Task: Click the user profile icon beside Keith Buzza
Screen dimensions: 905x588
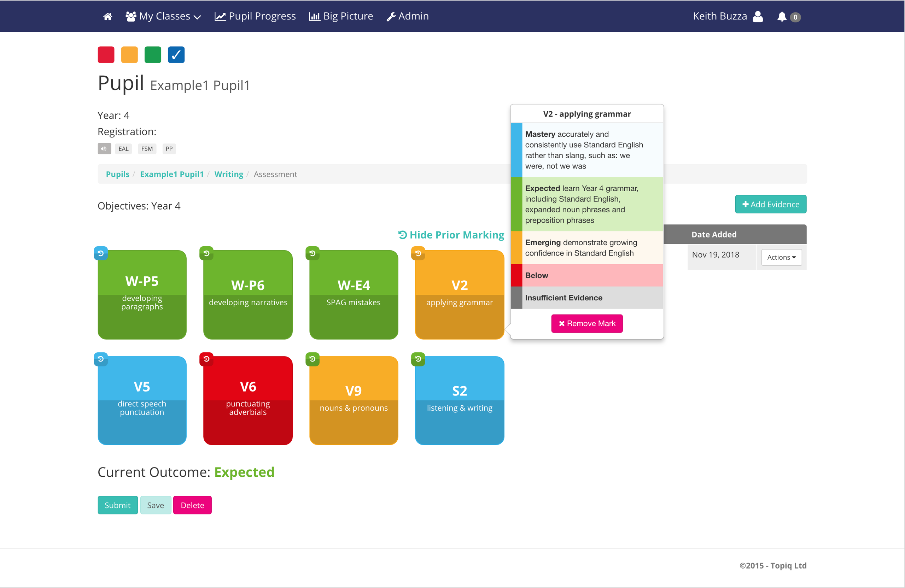Action: pyautogui.click(x=758, y=16)
